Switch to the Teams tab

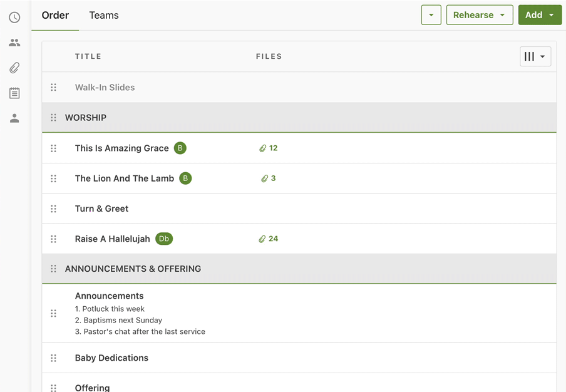coord(104,15)
